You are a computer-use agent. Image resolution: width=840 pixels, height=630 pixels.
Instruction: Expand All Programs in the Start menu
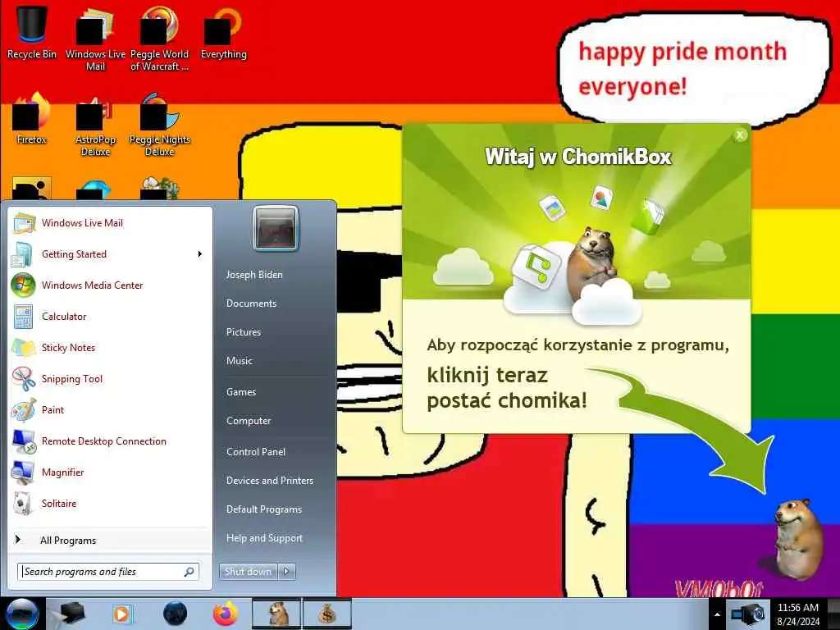click(111, 540)
